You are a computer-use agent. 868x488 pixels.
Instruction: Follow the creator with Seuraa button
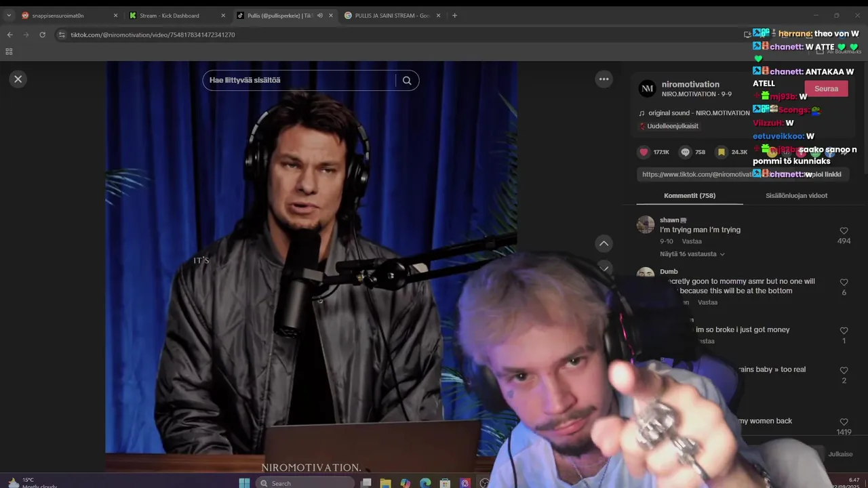pos(826,89)
